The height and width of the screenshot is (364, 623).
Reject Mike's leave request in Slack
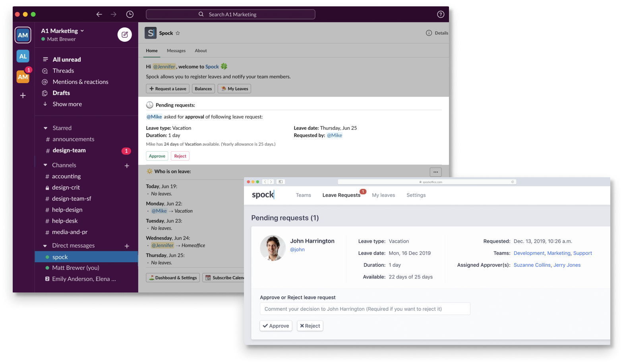point(180,156)
